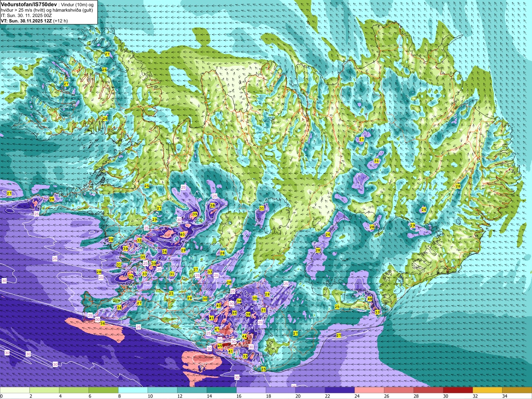The height and width of the screenshot is (399, 532).
Task: Click the salmon 26–28 m/s legend swatch
Action: 399,390
